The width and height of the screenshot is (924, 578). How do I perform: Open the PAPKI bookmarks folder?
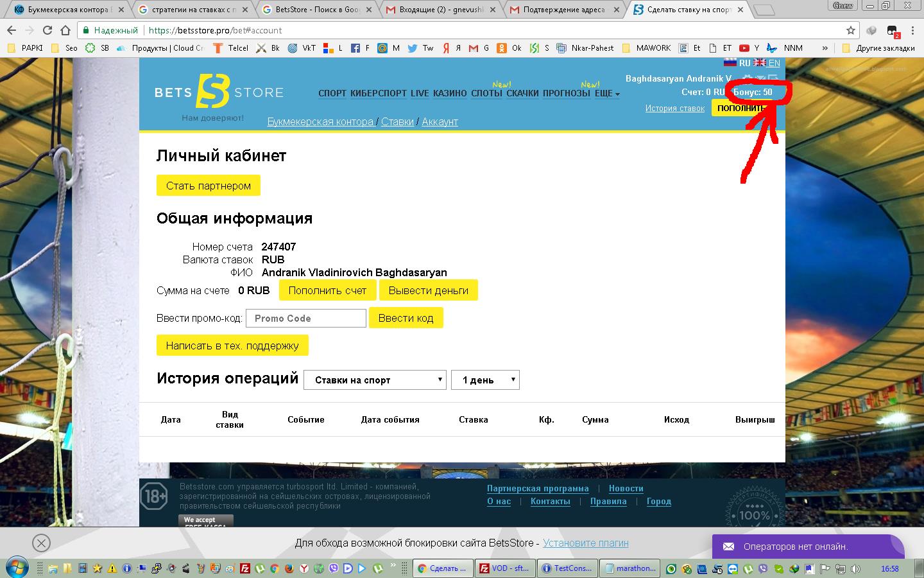pyautogui.click(x=25, y=48)
